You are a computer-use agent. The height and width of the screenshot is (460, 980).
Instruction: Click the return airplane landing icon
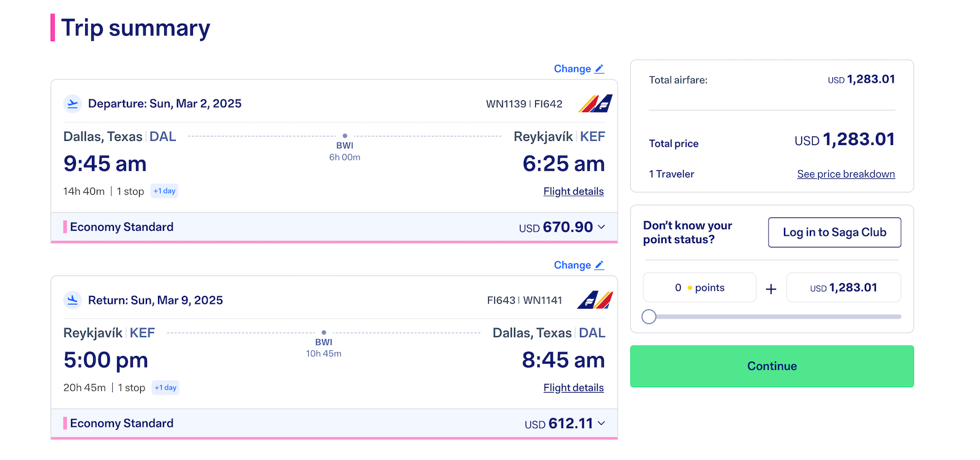click(72, 300)
